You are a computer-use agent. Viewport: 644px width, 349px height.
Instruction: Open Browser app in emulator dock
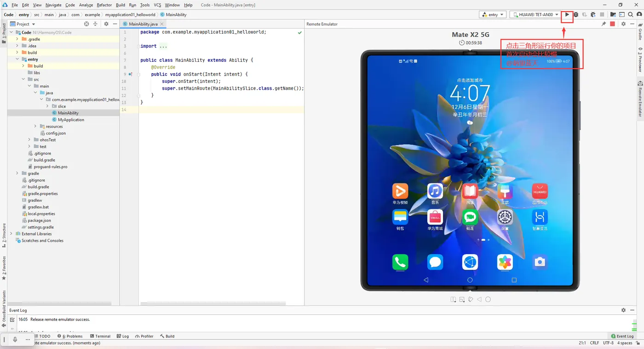[470, 262]
